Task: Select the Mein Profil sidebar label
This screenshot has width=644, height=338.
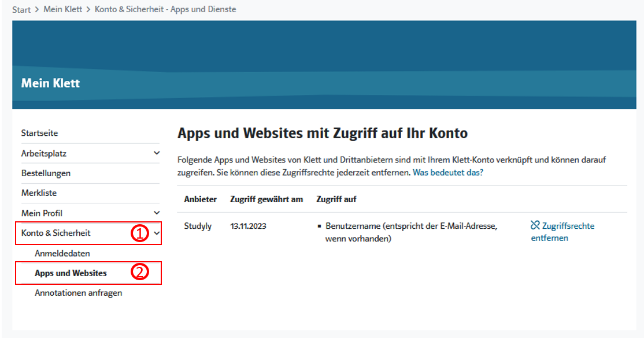Action: [x=42, y=213]
